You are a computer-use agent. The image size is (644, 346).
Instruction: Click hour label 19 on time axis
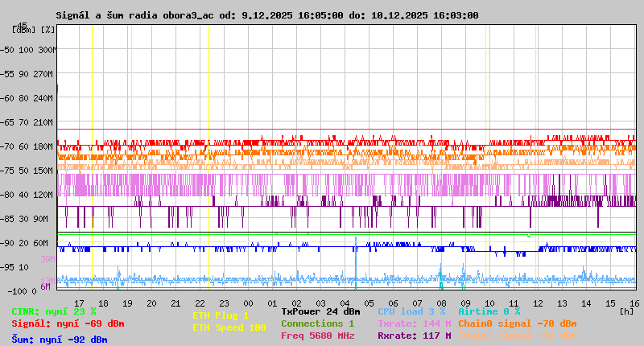tap(127, 303)
